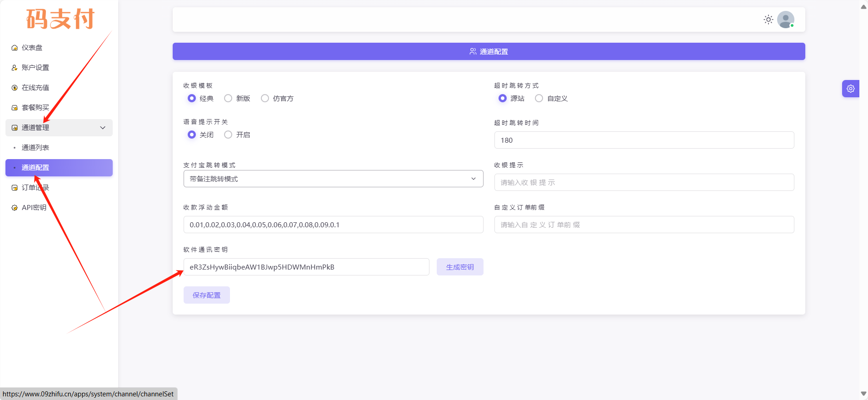Screen dimensions: 868x400
Task: Click the chart icon beside 通道管理
Action: coord(15,128)
